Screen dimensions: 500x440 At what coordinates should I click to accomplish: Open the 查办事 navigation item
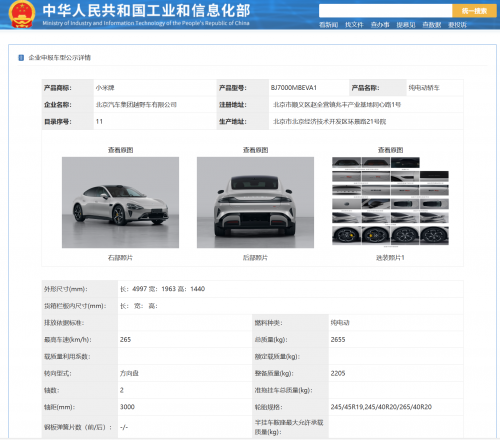click(x=380, y=25)
